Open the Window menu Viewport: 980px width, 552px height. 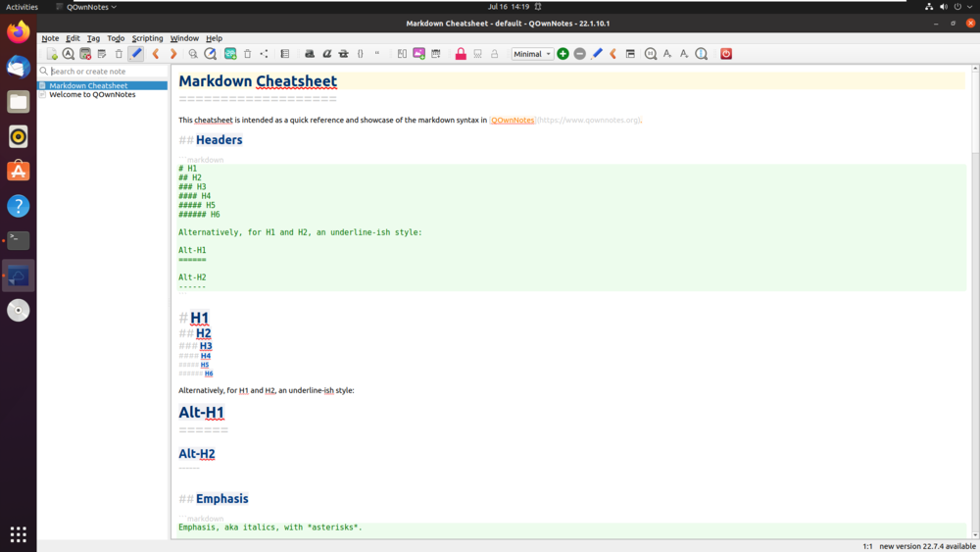pos(184,38)
